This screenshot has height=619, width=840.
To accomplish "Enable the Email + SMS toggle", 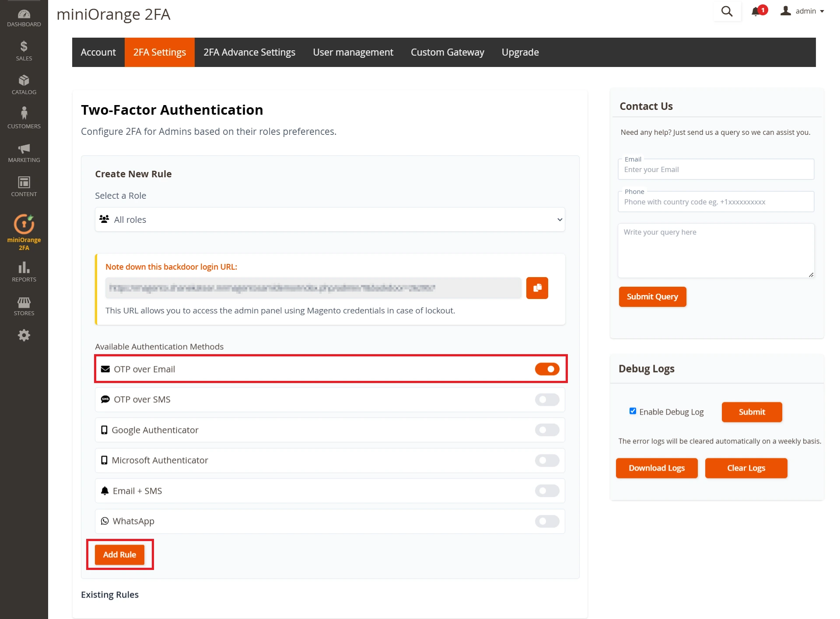I will click(547, 491).
